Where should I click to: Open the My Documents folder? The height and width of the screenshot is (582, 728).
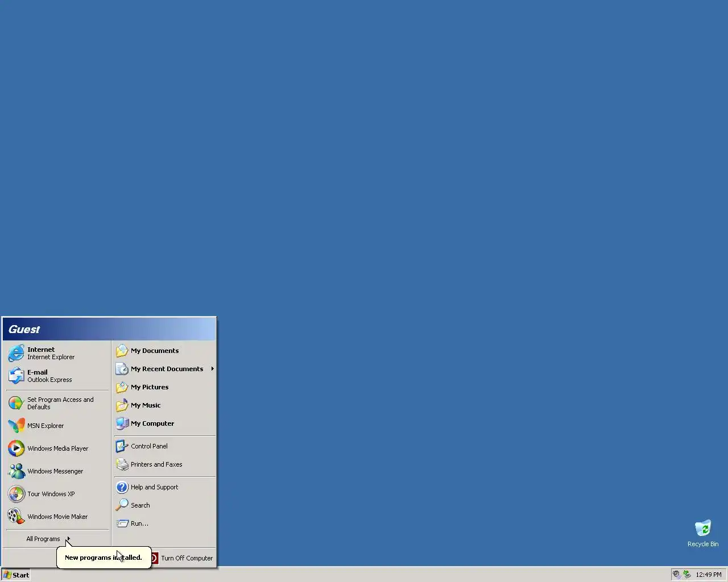tap(164, 351)
